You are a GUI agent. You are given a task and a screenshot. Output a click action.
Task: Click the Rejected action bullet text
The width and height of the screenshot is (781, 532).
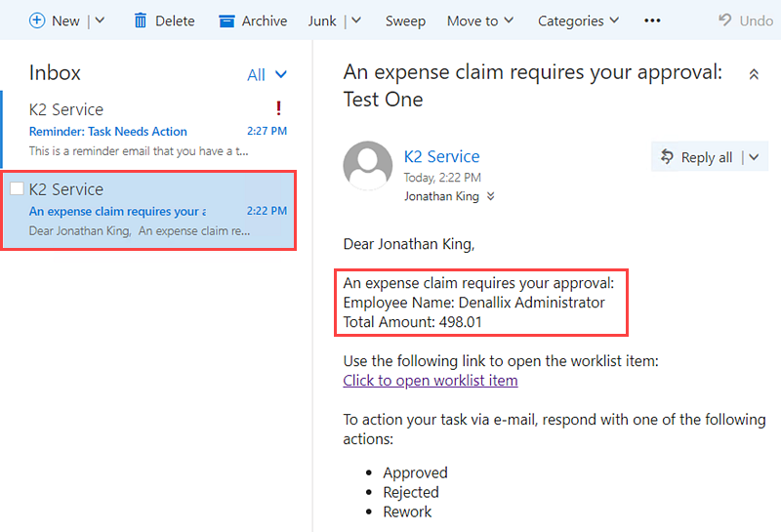411,492
